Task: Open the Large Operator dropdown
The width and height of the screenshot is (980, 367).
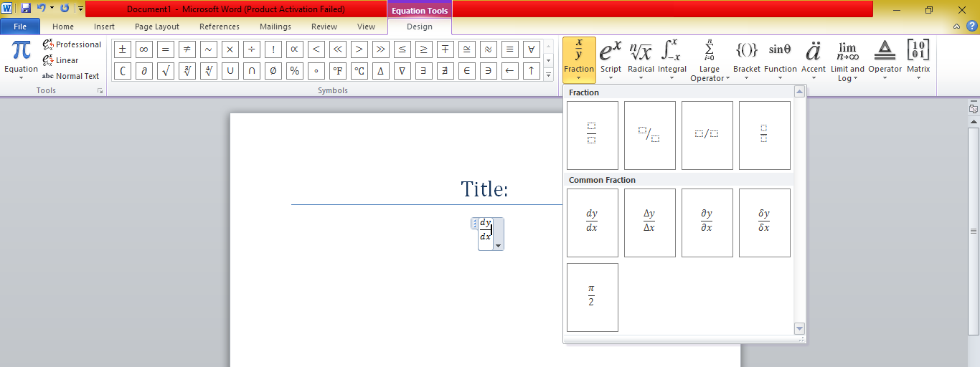Action: tap(710, 60)
